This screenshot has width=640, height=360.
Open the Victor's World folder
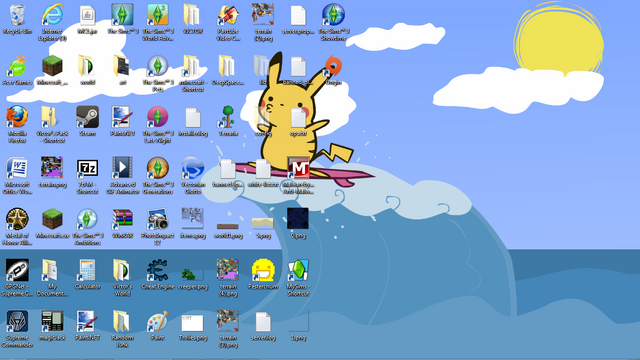tap(122, 271)
